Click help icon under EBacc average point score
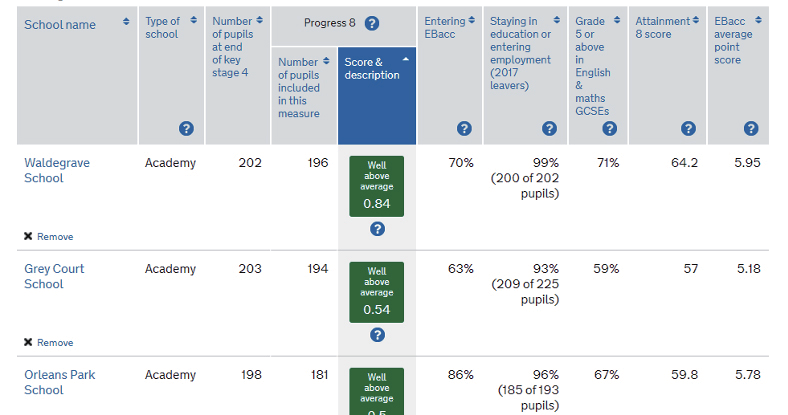Image resolution: width=788 pixels, height=415 pixels. pos(751,129)
